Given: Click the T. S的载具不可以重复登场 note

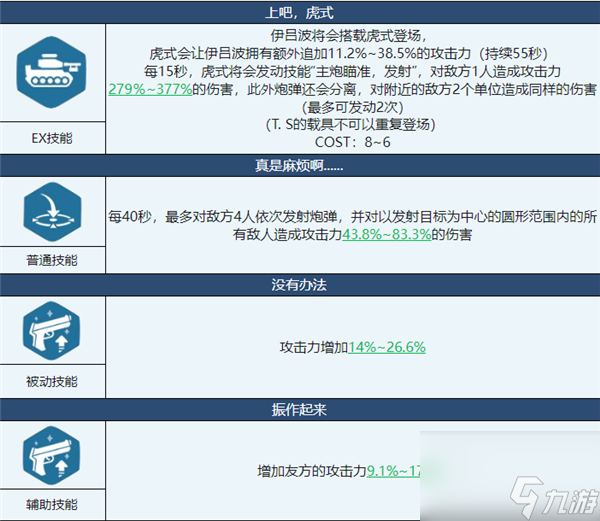Looking at the screenshot, I should pos(356,124).
